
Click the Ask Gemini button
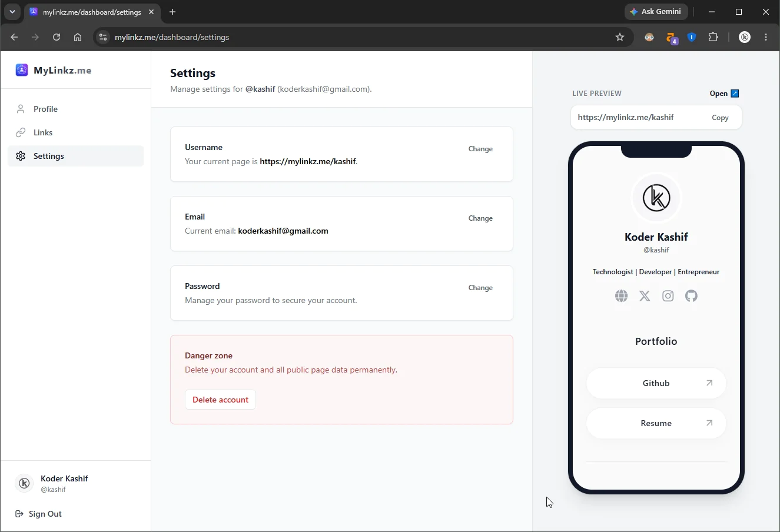click(x=656, y=12)
